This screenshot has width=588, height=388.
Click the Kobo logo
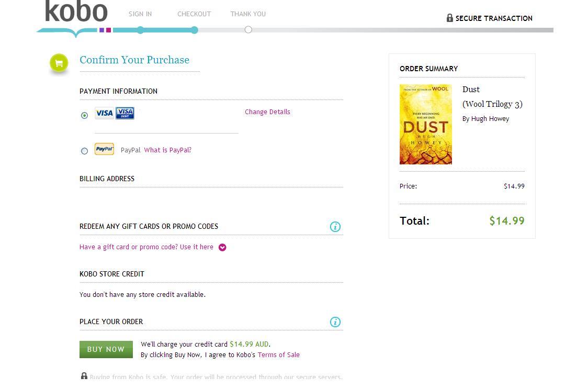[x=76, y=13]
